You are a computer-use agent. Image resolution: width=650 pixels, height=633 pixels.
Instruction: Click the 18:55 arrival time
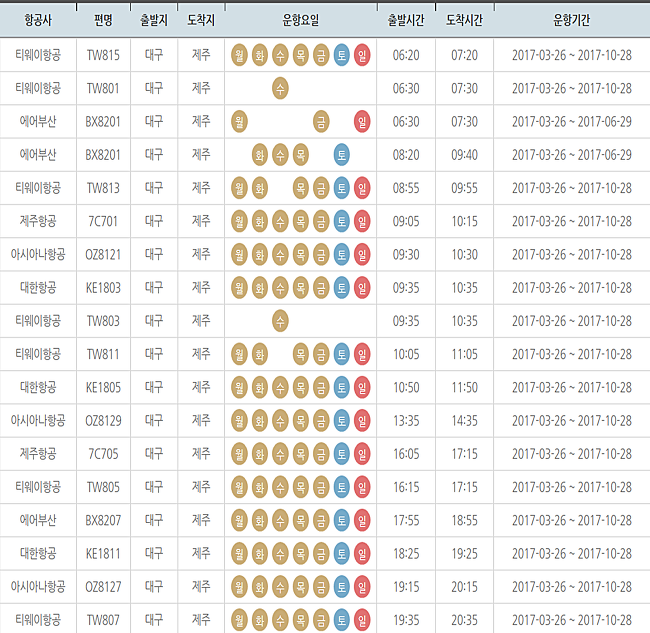pyautogui.click(x=464, y=520)
